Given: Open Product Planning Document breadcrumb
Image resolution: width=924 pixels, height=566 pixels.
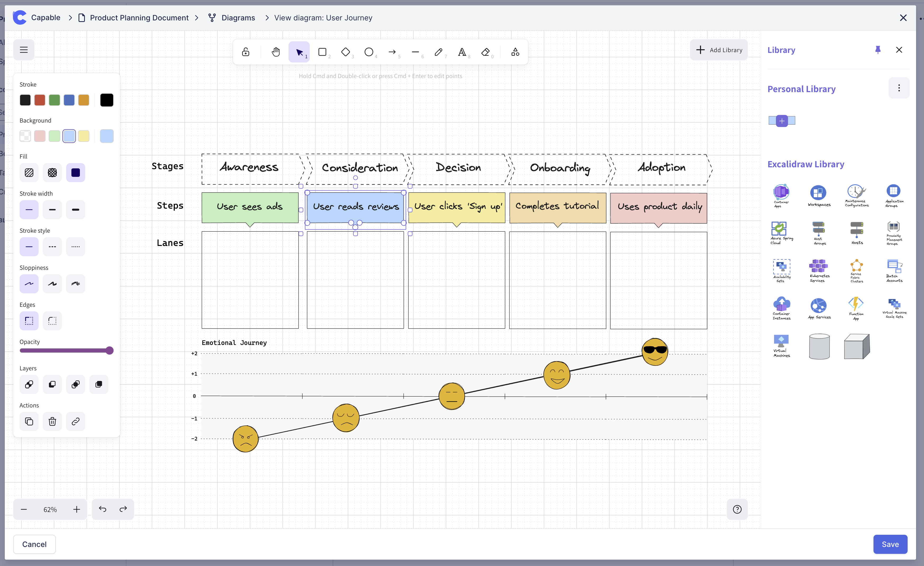Looking at the screenshot, I should point(139,18).
